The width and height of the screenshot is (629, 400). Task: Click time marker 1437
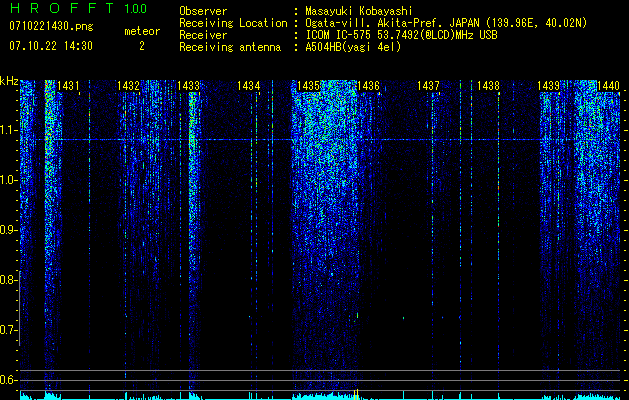pos(428,85)
